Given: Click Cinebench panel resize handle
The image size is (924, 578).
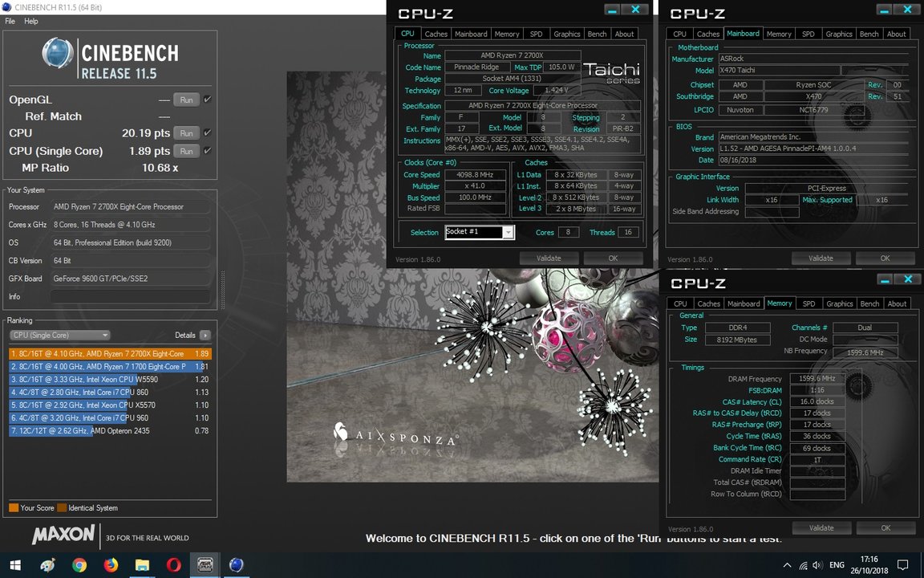Looking at the screenshot, I should point(223,290).
